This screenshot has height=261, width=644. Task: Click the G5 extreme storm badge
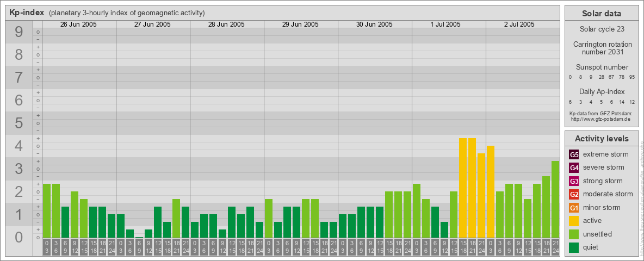coord(574,155)
